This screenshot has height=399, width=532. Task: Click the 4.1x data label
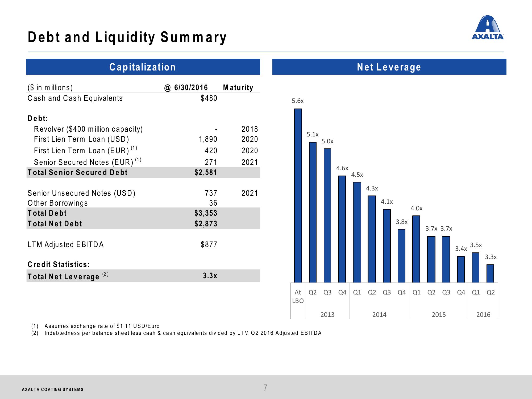coord(387,202)
